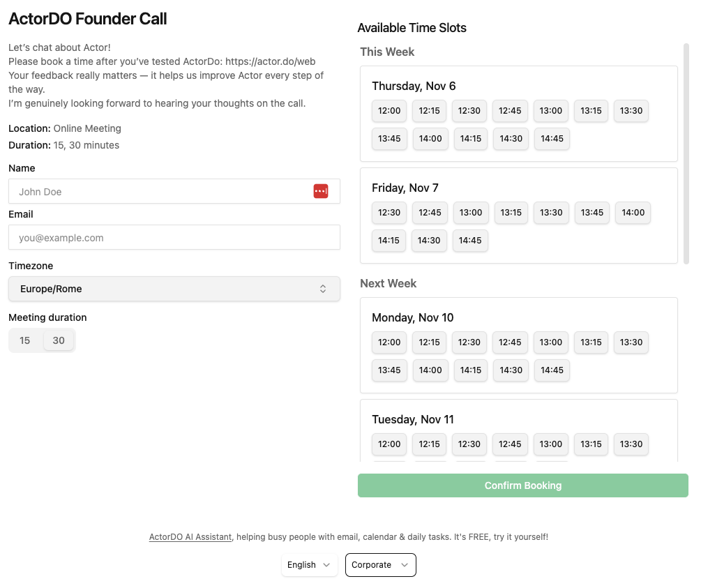Click the Confirm Booking button

click(x=522, y=485)
